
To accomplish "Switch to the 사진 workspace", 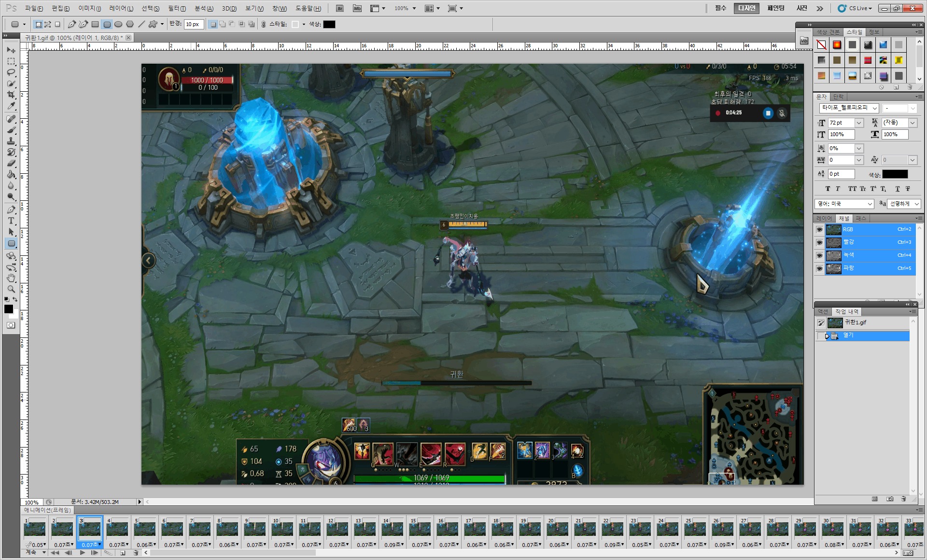I will (802, 8).
